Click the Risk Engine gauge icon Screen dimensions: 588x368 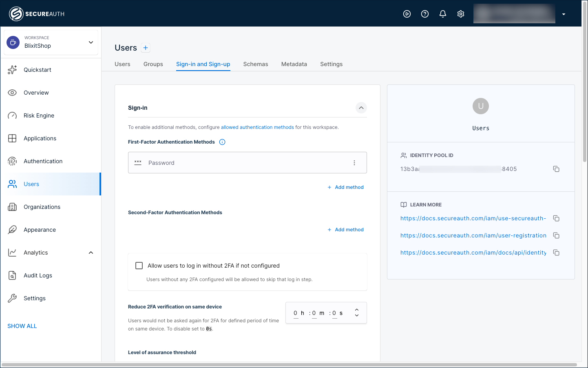12,115
